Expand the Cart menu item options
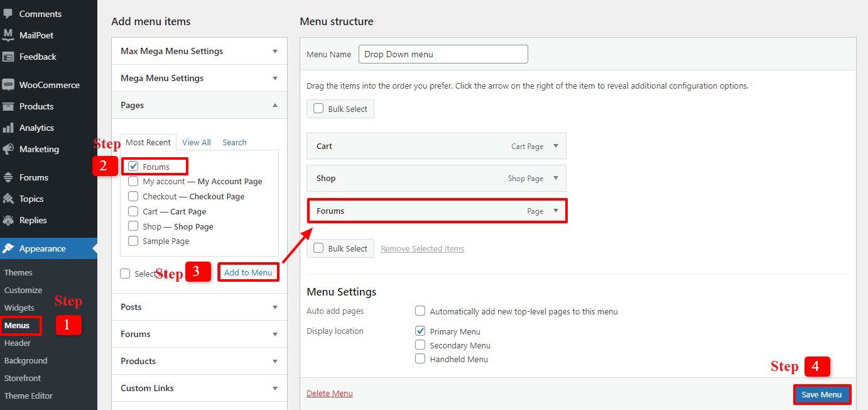Screen dimensions: 868x410 (555, 146)
